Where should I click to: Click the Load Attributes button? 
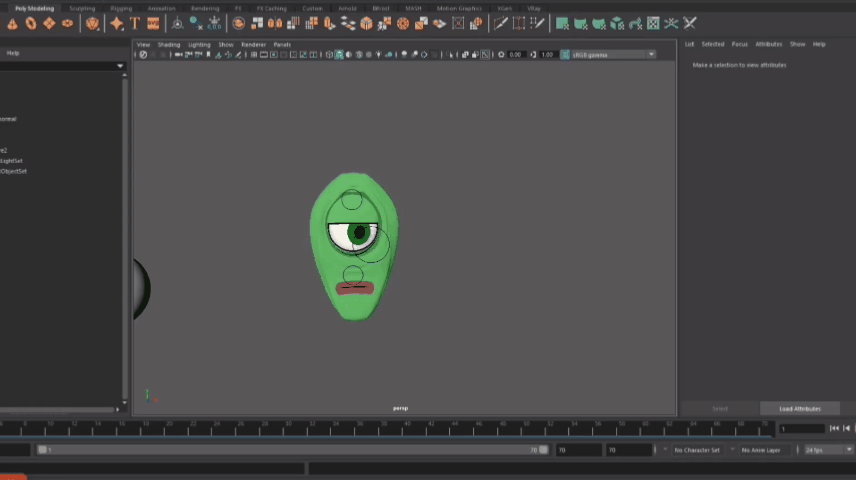pyautogui.click(x=800, y=408)
